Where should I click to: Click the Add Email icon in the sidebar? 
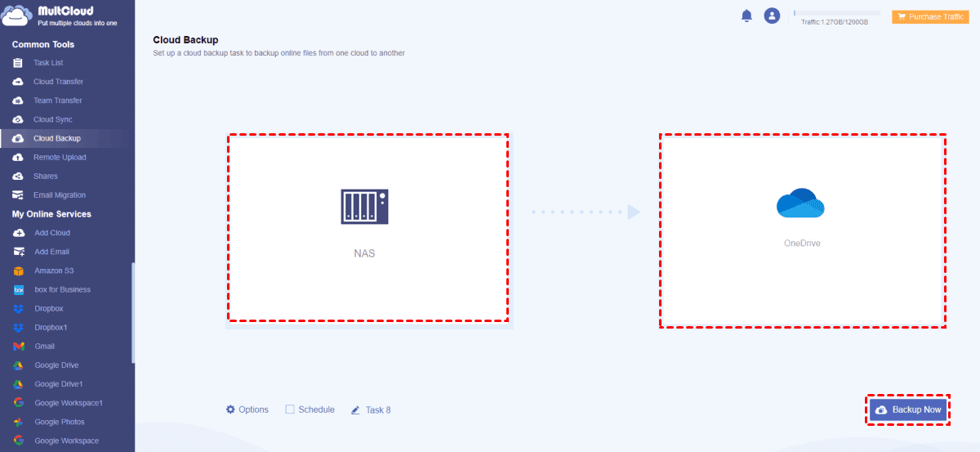tap(19, 252)
